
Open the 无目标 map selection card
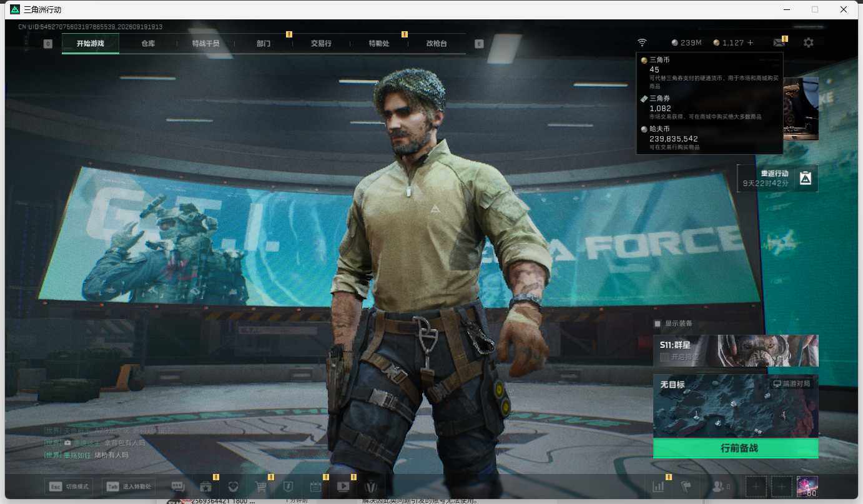click(736, 406)
